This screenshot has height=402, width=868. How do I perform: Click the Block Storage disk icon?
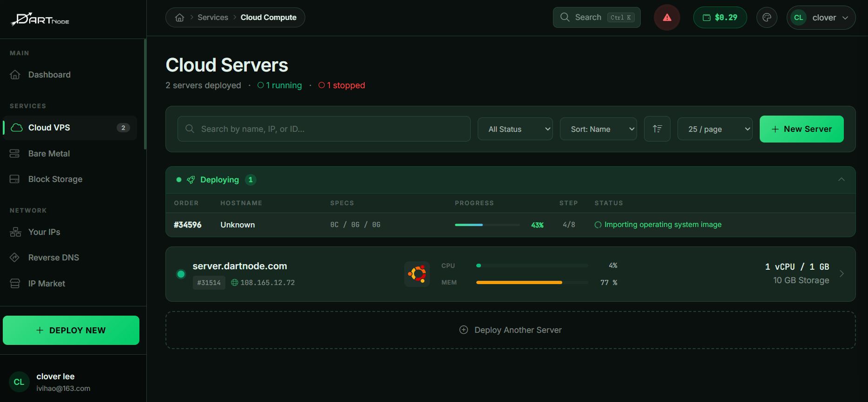(15, 179)
